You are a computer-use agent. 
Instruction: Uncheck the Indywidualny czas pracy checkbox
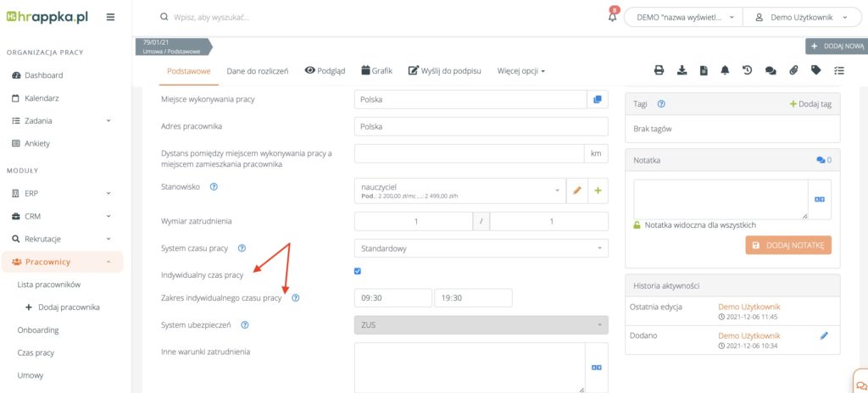coord(358,272)
